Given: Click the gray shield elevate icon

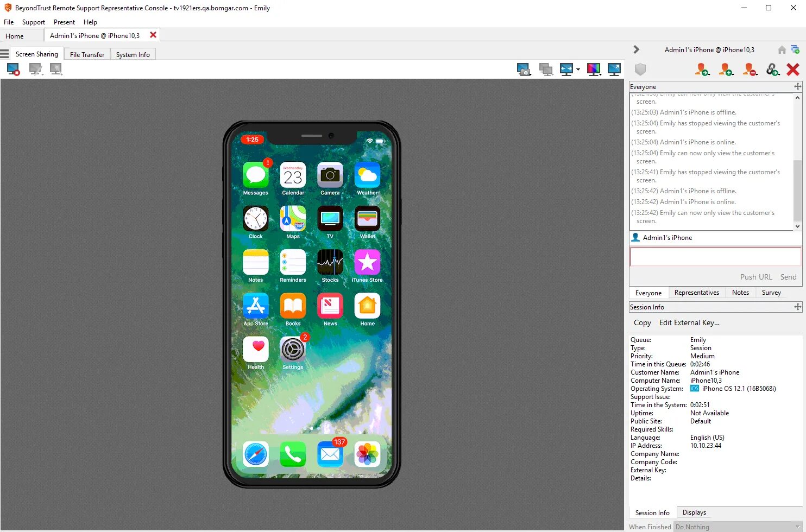Looking at the screenshot, I should pyautogui.click(x=640, y=69).
